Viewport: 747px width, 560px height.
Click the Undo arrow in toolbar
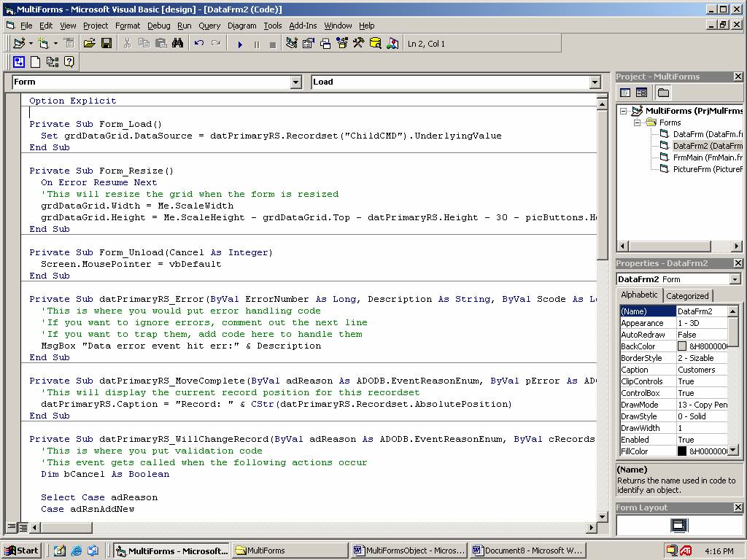(x=199, y=44)
